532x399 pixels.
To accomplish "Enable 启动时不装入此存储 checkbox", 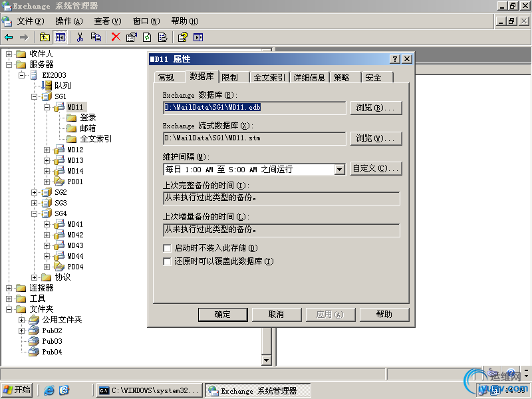I will [x=167, y=248].
